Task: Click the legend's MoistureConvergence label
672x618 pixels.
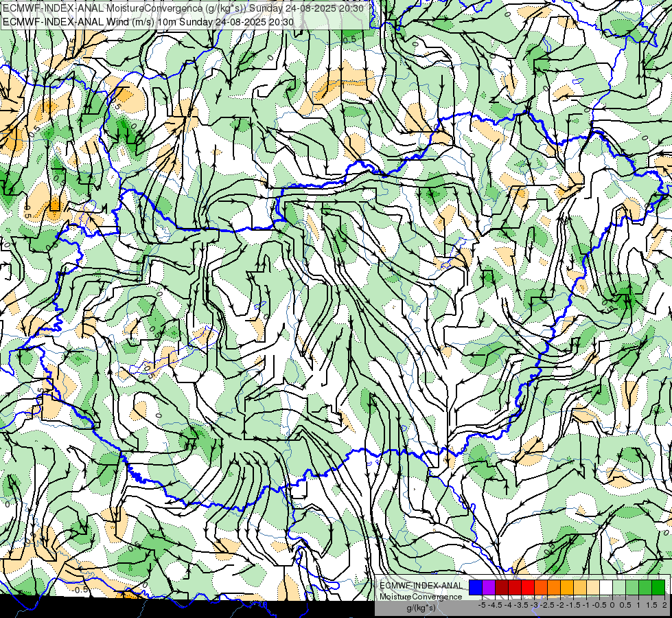Action: click(x=421, y=597)
